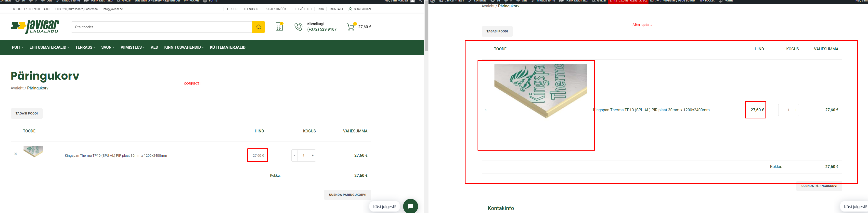Click quantity field showing 1 in left page

click(x=304, y=156)
